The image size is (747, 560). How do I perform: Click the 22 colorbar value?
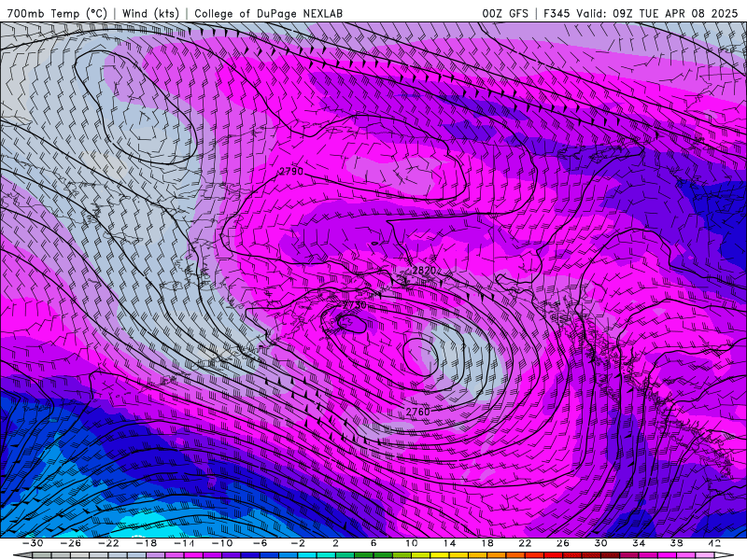[x=525, y=543]
